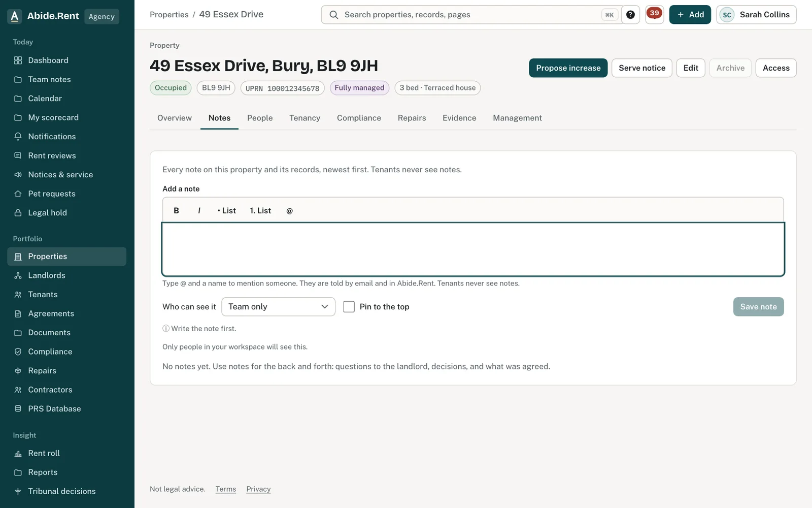Open the Team only visibility dropdown

[x=279, y=307]
